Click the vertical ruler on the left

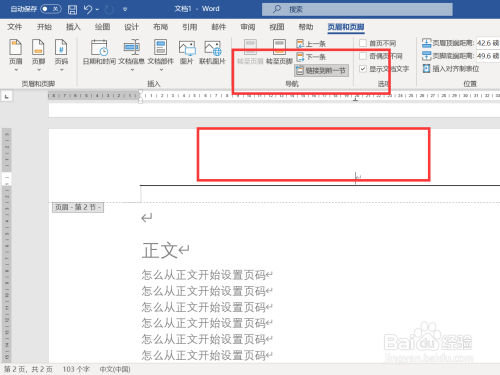pos(7,245)
